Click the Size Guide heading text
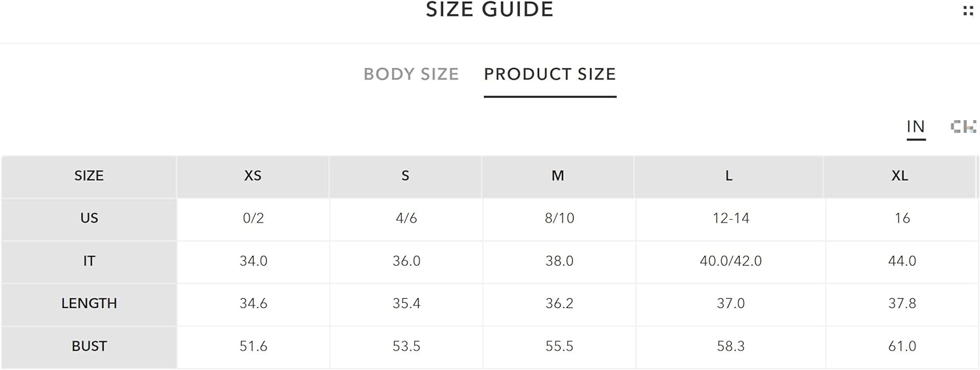The width and height of the screenshot is (980, 370). tap(490, 10)
